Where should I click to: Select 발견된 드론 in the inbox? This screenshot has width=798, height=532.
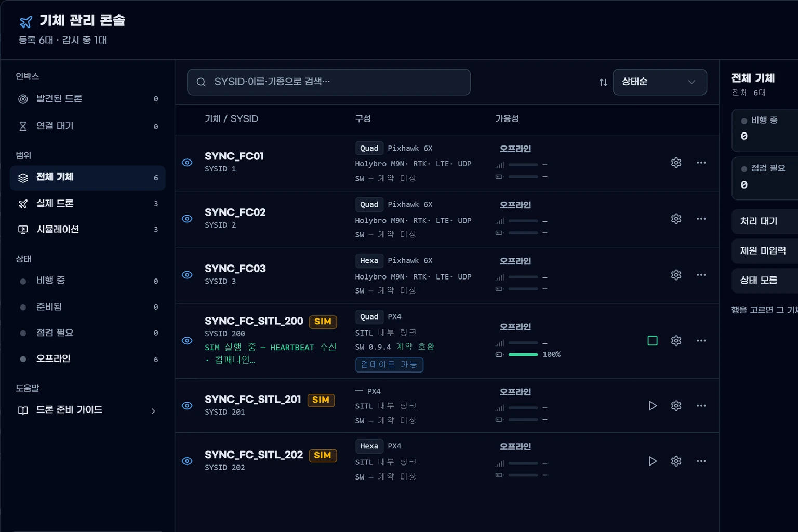click(87, 99)
